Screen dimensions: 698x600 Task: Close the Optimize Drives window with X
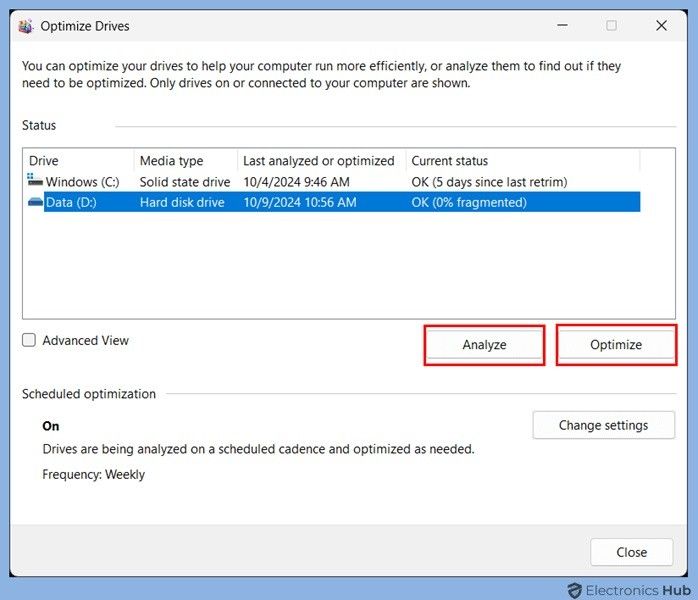661,25
